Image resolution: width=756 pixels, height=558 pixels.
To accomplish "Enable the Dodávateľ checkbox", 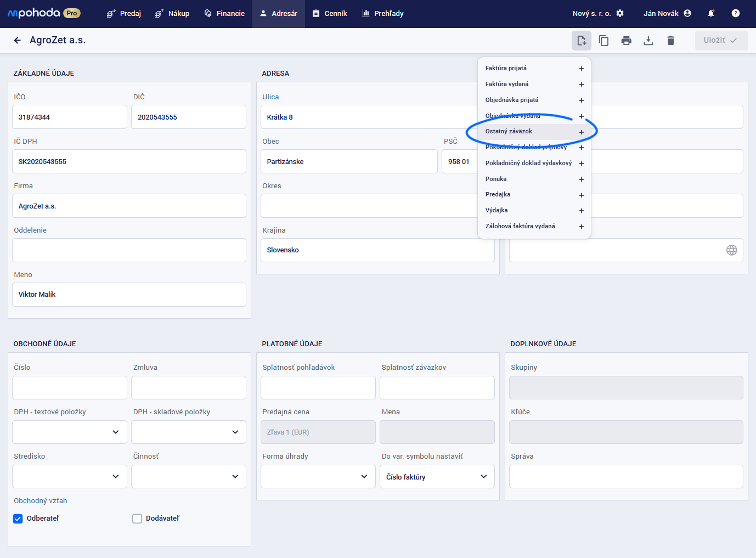I will click(137, 518).
